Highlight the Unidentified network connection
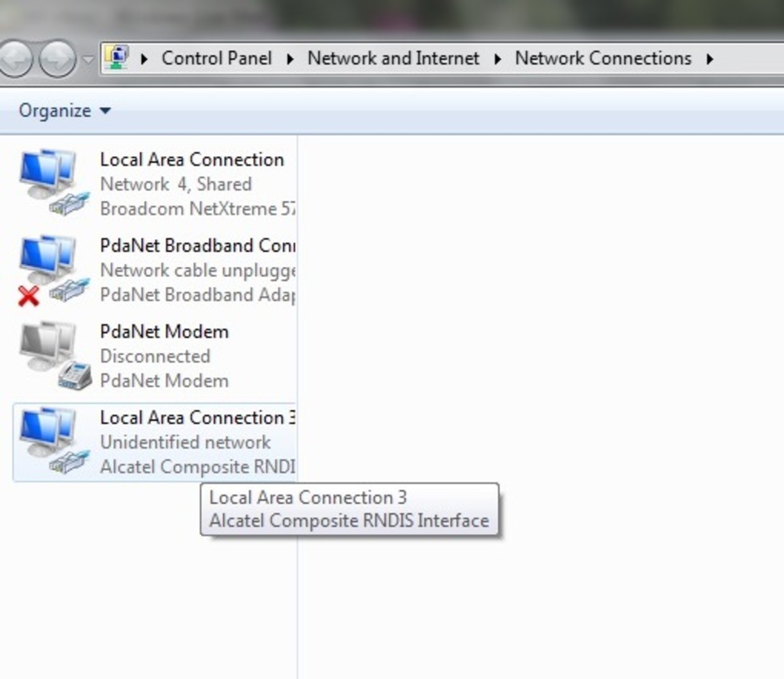Viewport: 784px width, 679px height. pos(186,442)
